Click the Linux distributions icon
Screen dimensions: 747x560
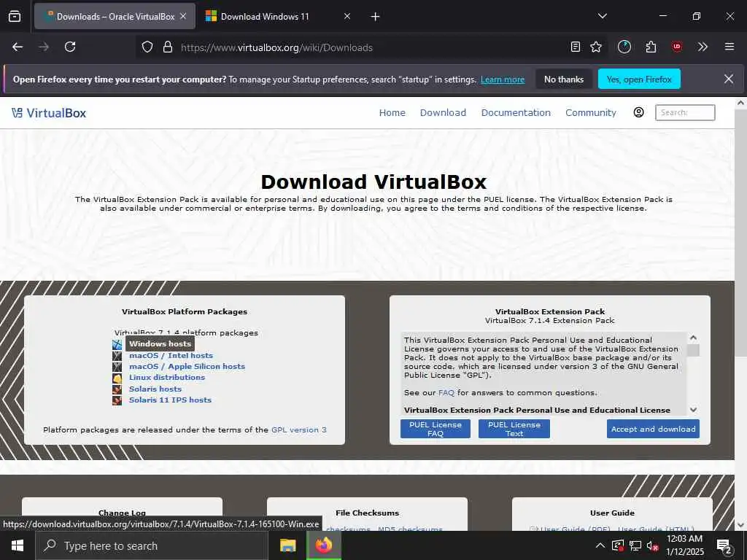117,378
